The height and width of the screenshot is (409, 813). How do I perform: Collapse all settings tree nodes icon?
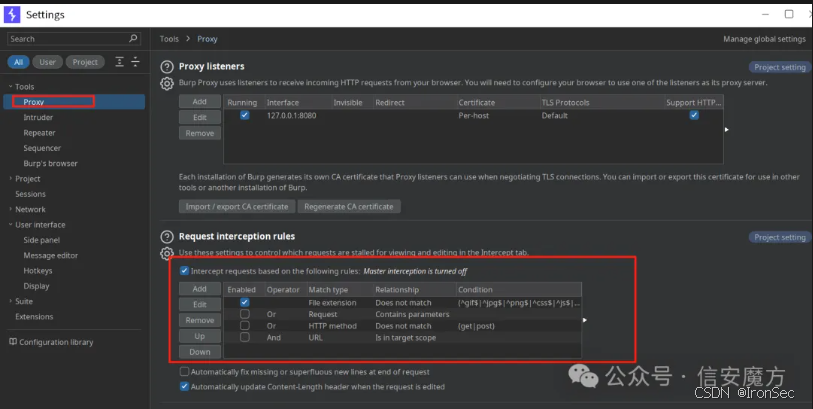coord(135,62)
